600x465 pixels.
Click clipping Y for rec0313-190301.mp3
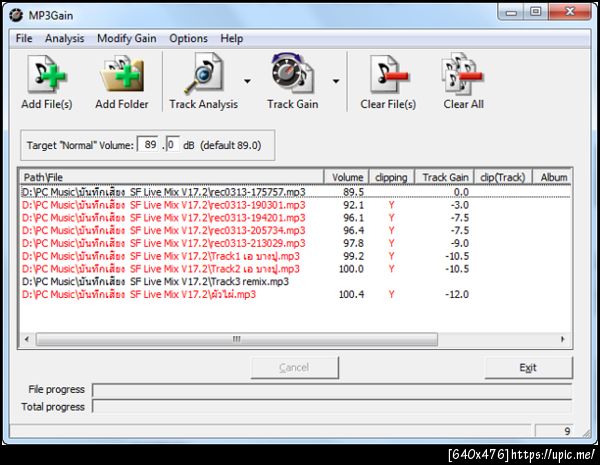[x=391, y=205]
